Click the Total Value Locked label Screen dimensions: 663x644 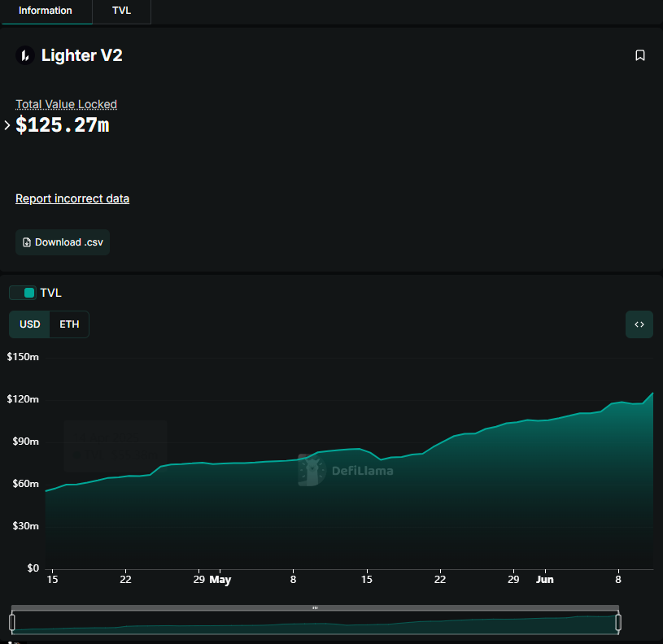66,104
